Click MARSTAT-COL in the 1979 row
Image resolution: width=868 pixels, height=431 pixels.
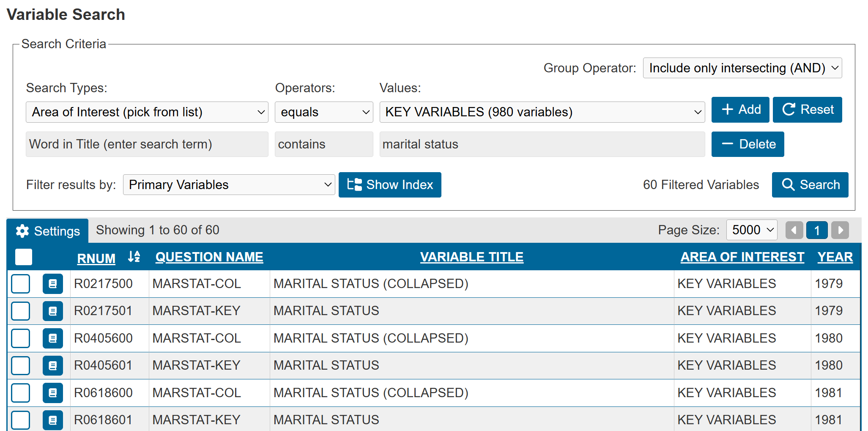[x=197, y=283]
